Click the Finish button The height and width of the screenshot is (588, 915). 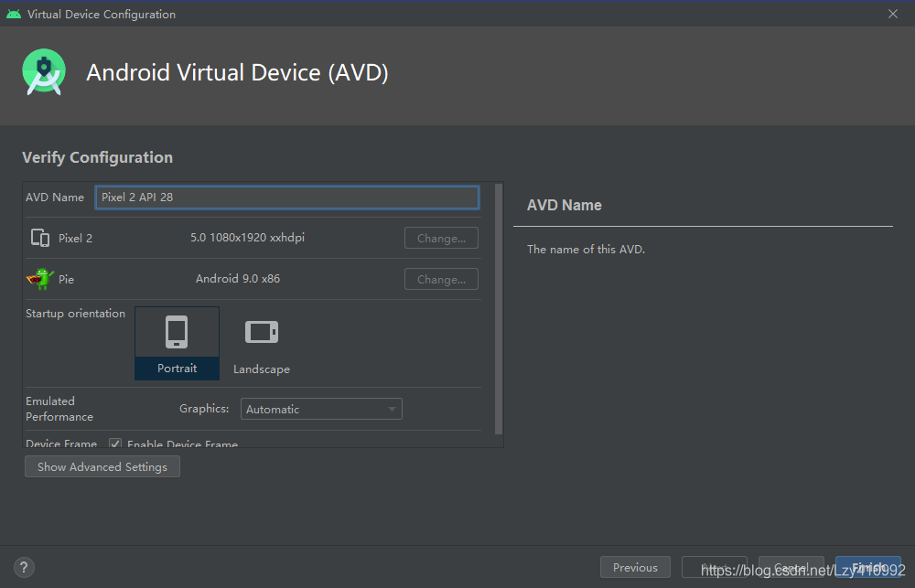tap(867, 567)
